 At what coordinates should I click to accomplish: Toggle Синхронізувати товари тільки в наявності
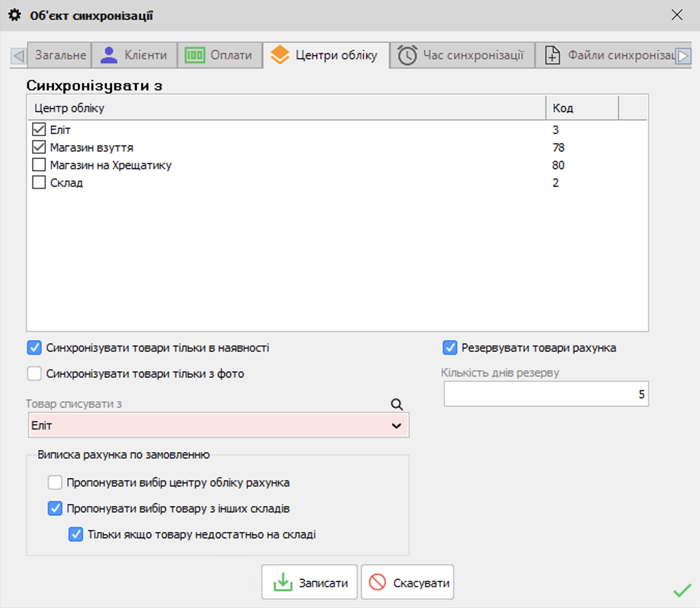pos(34,348)
